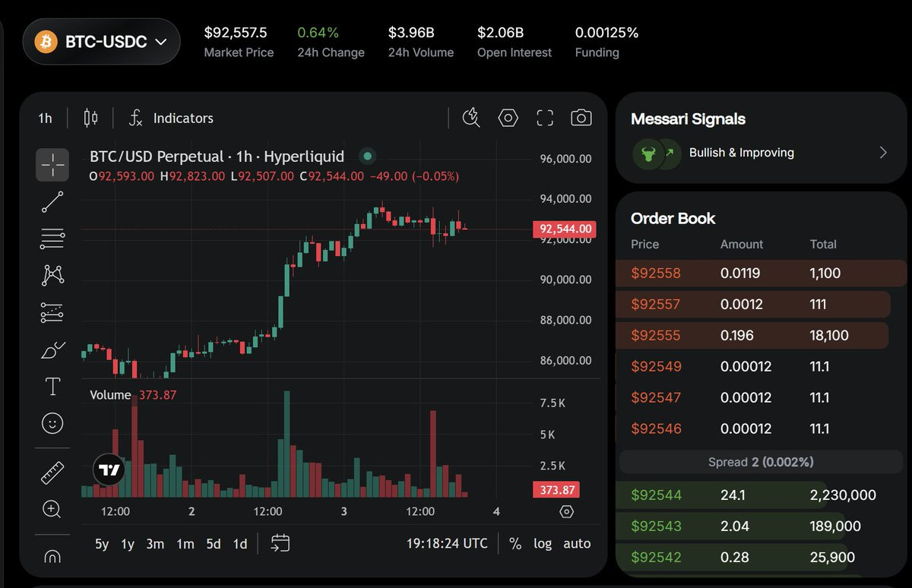Click the Bullish & Improving signal text

point(742,153)
